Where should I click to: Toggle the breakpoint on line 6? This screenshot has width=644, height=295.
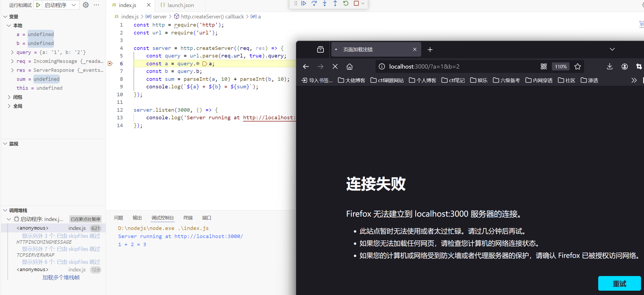pos(110,63)
